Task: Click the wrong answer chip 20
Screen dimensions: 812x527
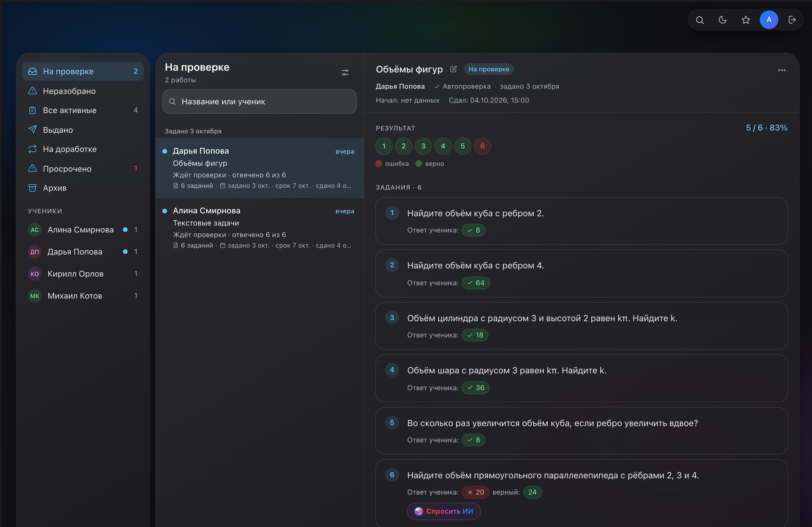Action: point(476,492)
